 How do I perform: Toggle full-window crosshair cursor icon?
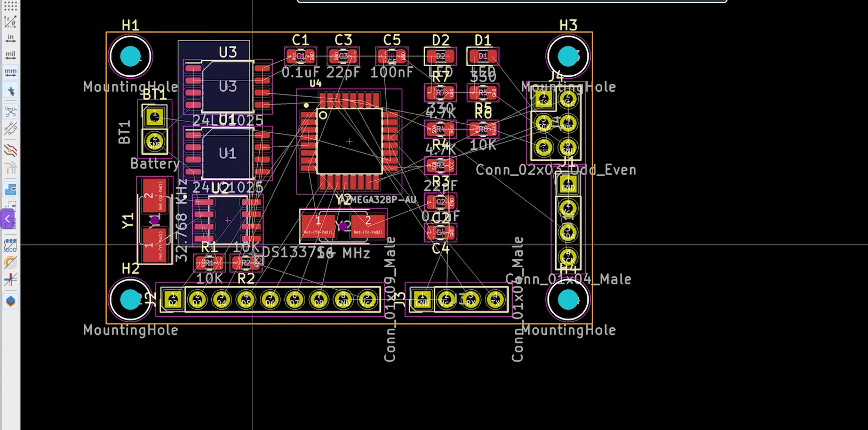coord(10,91)
